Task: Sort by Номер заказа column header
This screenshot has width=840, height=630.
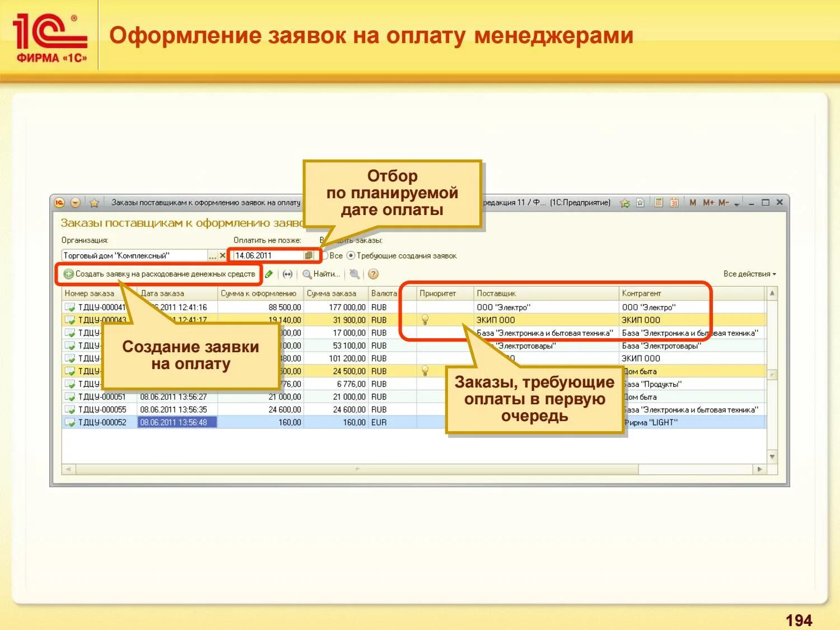Action: 99,293
